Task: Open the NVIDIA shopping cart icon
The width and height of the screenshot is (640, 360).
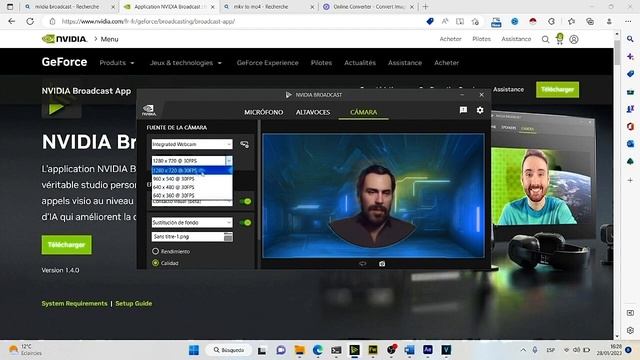Action: point(560,39)
